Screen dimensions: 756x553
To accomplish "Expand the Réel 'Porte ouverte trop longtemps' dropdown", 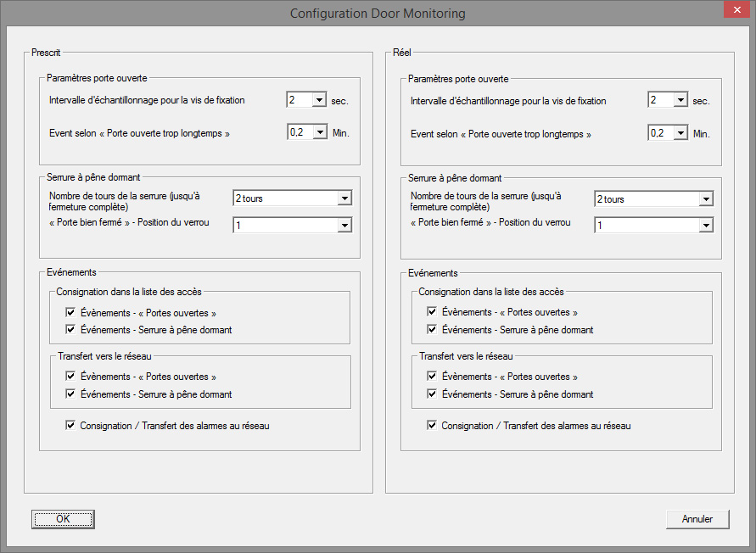I will tap(682, 132).
